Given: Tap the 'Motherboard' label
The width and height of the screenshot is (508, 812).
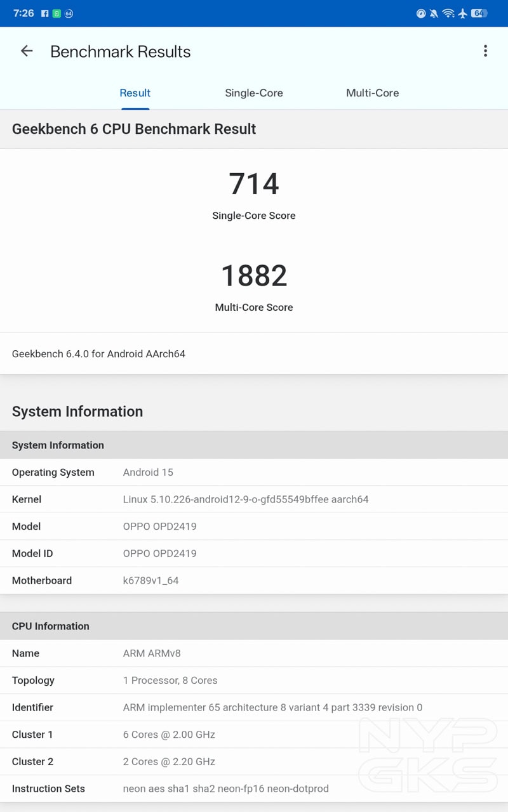Looking at the screenshot, I should [x=42, y=580].
